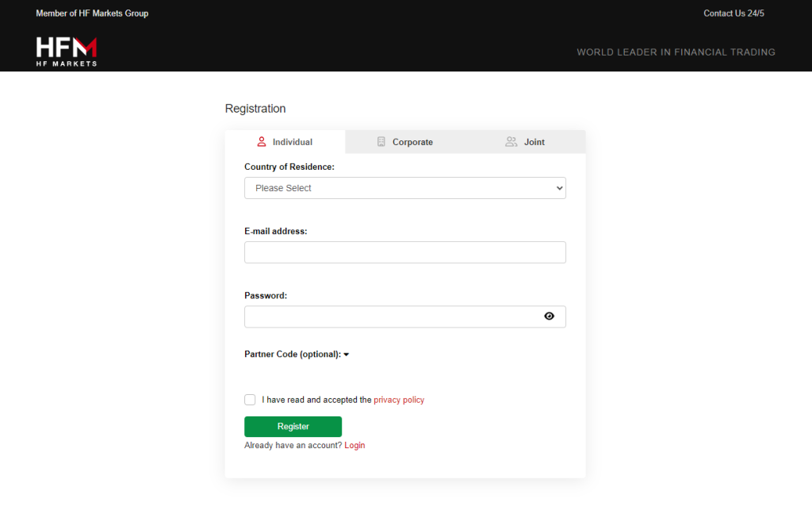The width and height of the screenshot is (812, 510).
Task: Tick the privacy policy acceptance checkbox
Action: (251, 400)
